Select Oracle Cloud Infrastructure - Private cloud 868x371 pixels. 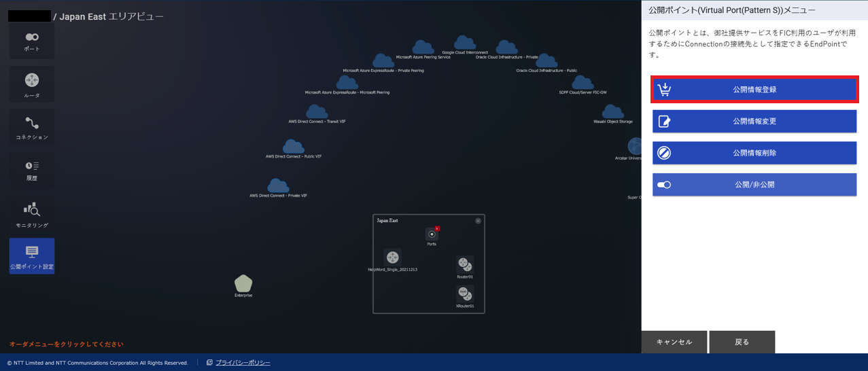point(506,47)
